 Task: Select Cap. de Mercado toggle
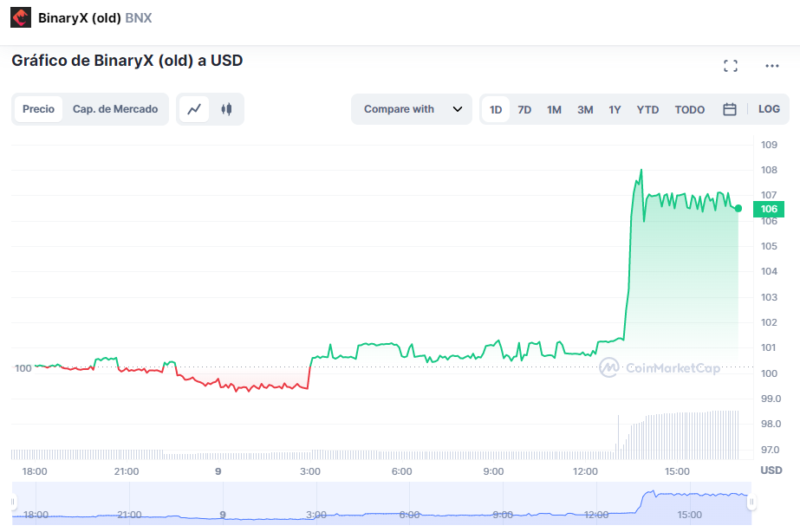[115, 109]
